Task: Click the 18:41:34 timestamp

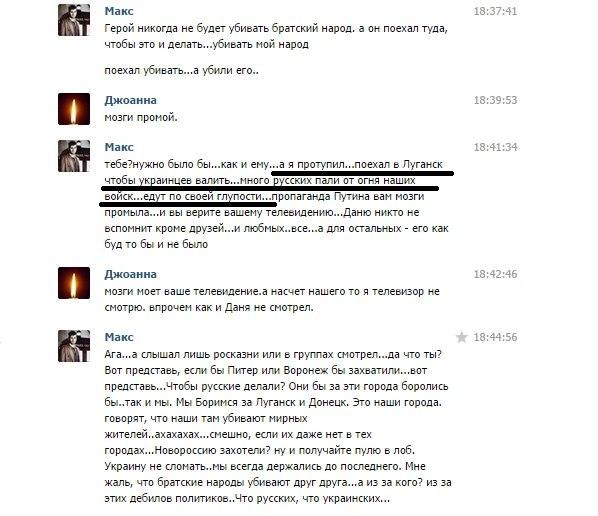Action: (x=495, y=147)
